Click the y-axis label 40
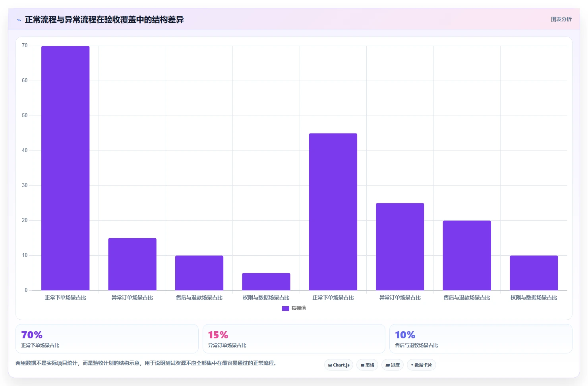 point(25,151)
